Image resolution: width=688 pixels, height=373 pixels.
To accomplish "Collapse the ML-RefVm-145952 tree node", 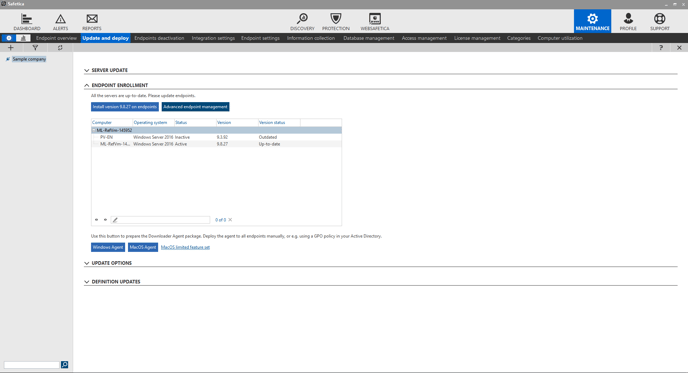I will click(93, 130).
